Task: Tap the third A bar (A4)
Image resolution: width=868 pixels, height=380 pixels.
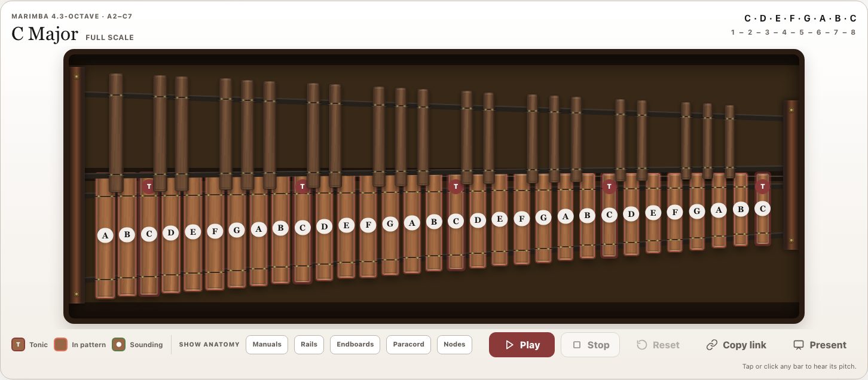Action: 412,223
